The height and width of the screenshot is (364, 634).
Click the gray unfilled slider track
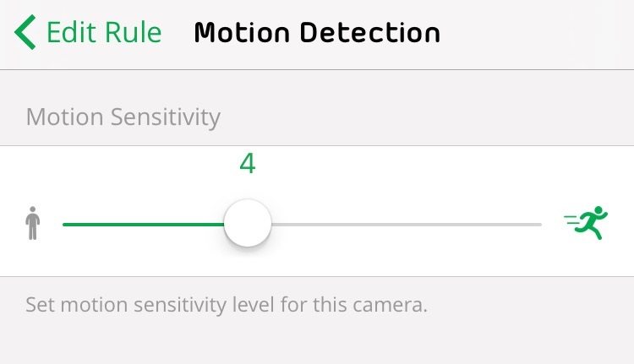[x=407, y=224]
